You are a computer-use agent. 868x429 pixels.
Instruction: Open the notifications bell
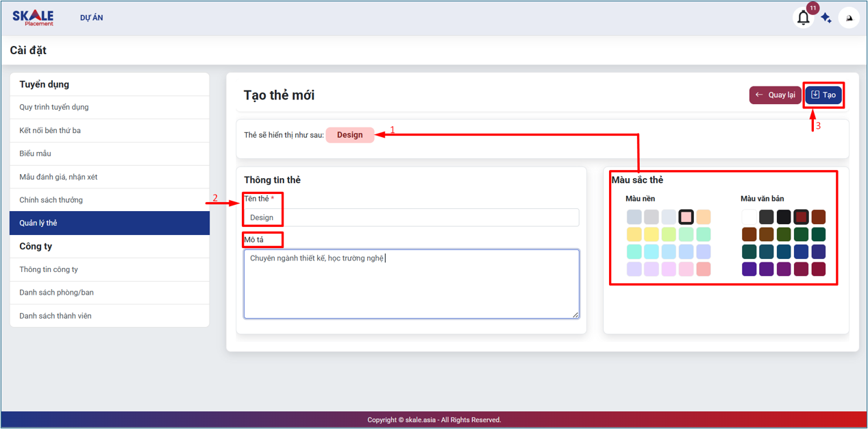point(803,19)
